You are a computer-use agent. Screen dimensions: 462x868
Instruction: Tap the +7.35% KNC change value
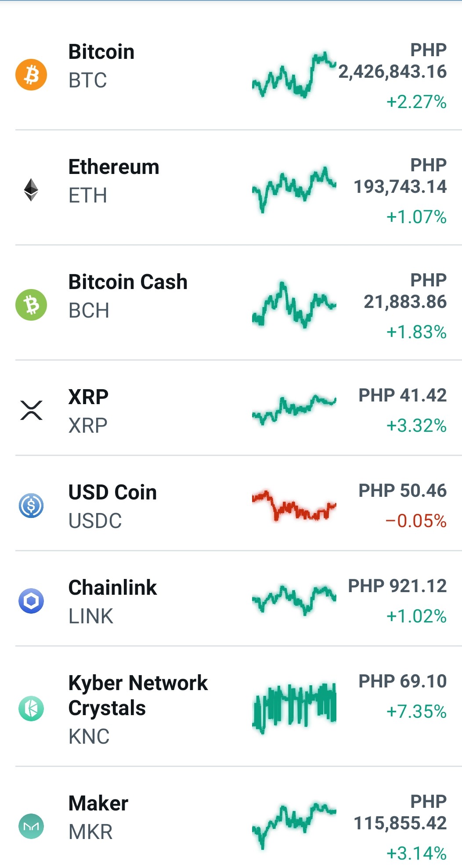pyautogui.click(x=416, y=712)
